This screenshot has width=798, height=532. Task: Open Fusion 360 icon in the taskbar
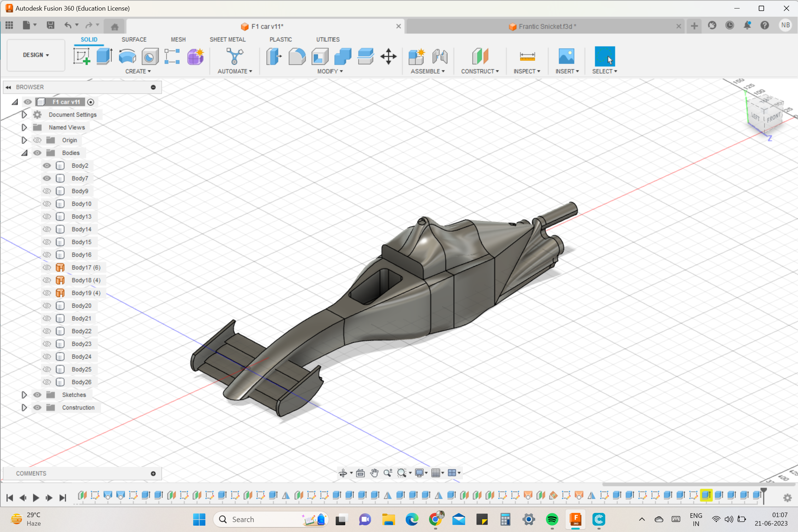[576, 519]
